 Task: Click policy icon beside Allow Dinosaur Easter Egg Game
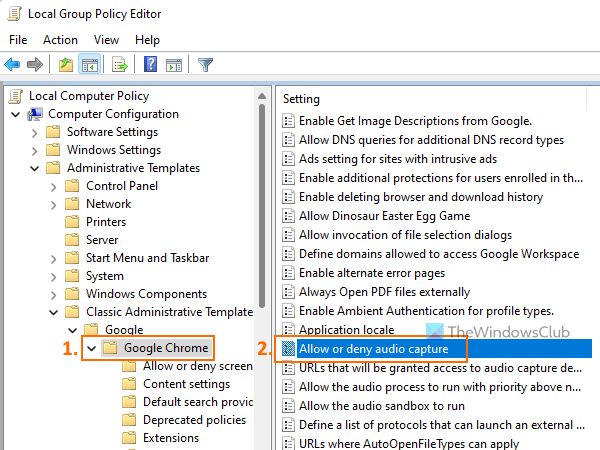[x=289, y=216]
